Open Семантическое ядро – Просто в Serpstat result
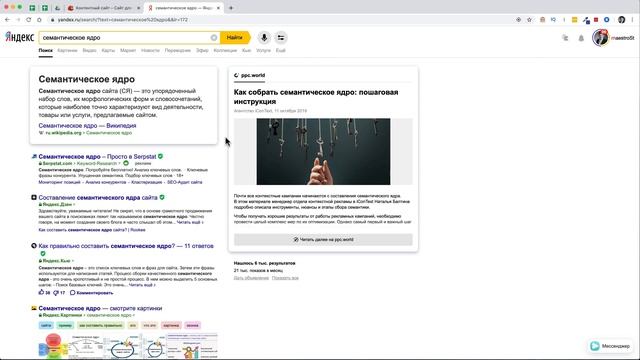The width and height of the screenshot is (640, 360). pyautogui.click(x=97, y=156)
